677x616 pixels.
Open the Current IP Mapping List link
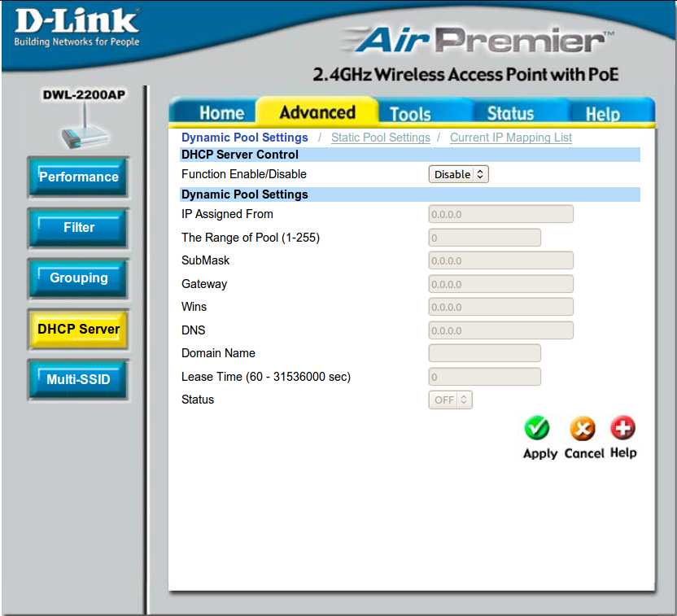[510, 138]
